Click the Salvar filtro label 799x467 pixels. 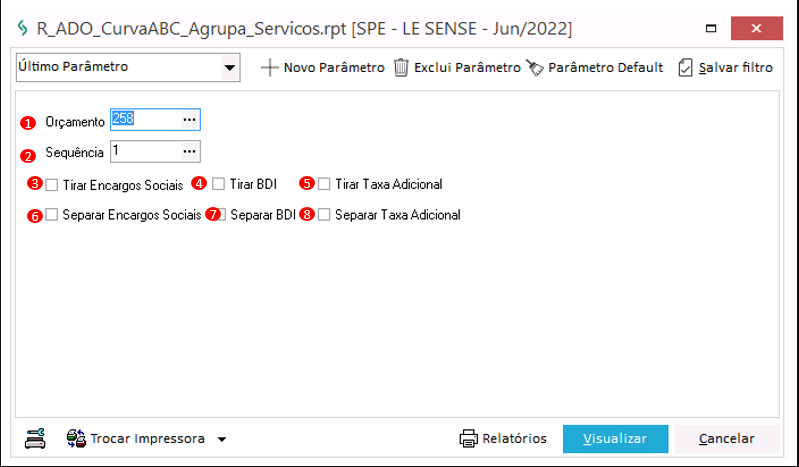736,67
